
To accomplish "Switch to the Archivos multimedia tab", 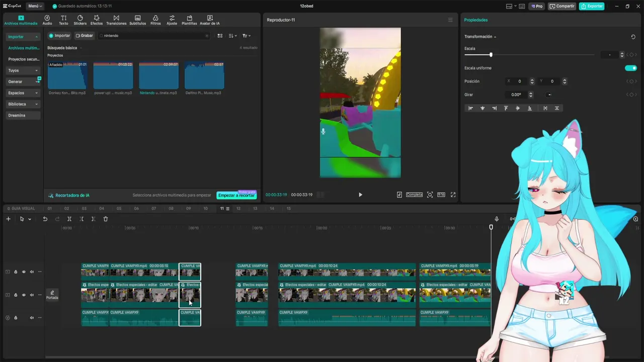I will coord(21,20).
